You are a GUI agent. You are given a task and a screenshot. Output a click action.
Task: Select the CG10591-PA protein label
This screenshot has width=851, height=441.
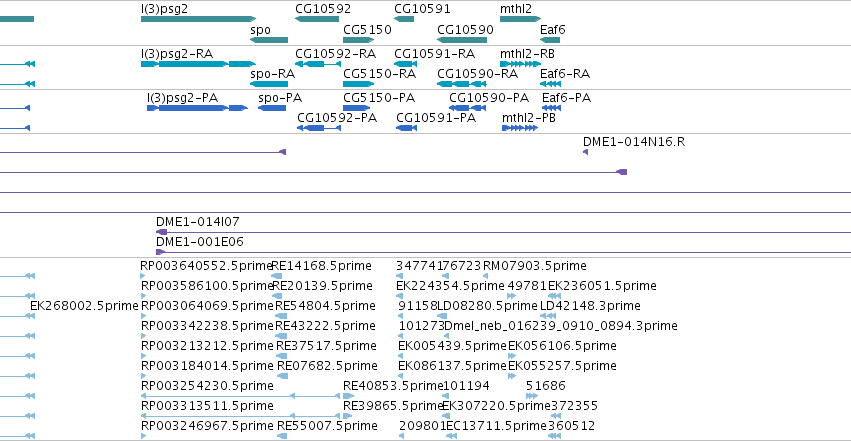(x=436, y=118)
